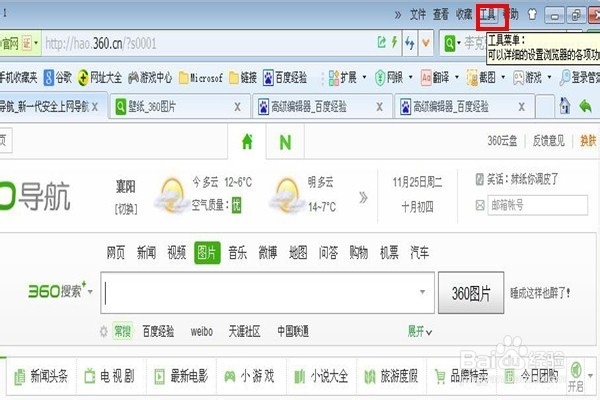
Task: Click the green house page tab
Action: click(x=247, y=142)
